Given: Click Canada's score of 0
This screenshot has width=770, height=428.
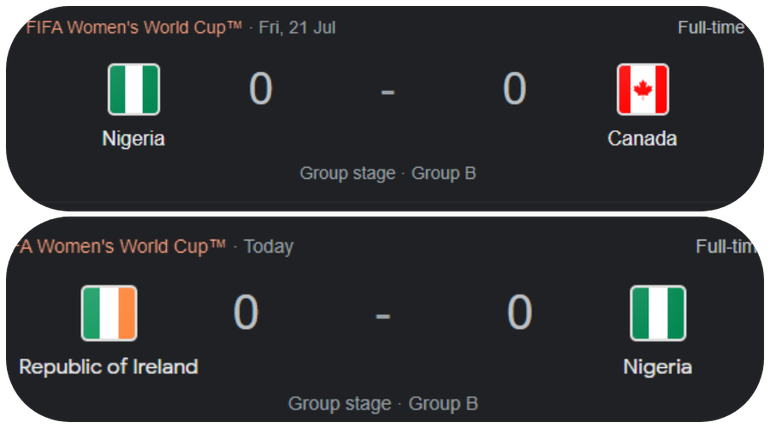Looking at the screenshot, I should (x=514, y=90).
